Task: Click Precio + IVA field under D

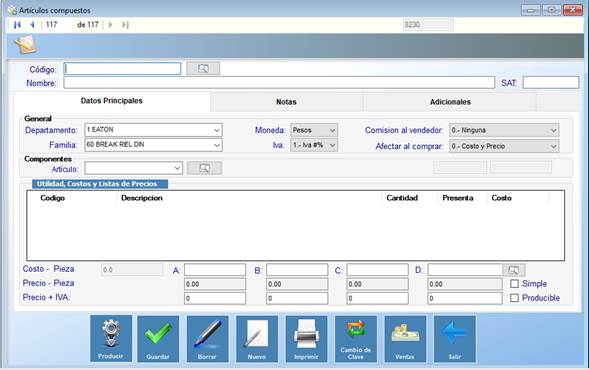Action: (465, 298)
